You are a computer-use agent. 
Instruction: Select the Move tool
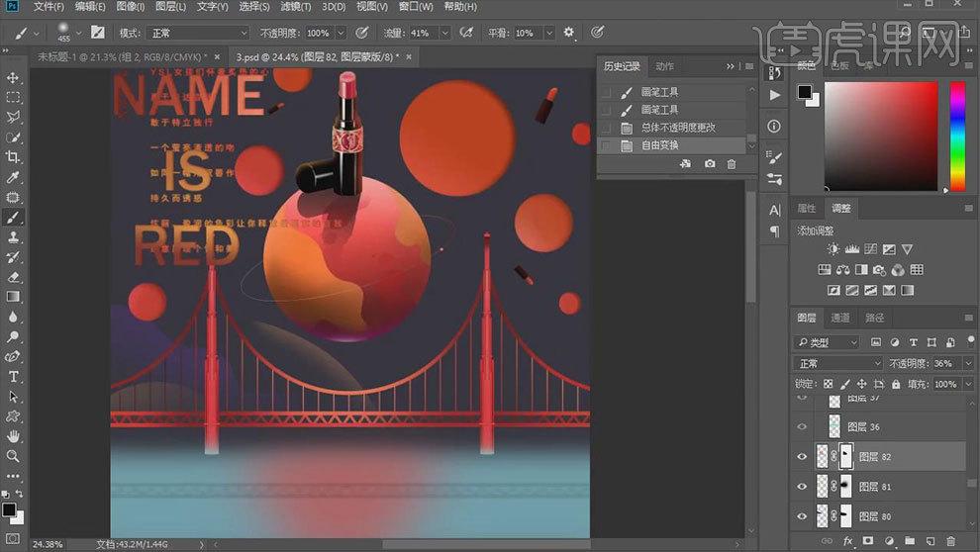13,78
